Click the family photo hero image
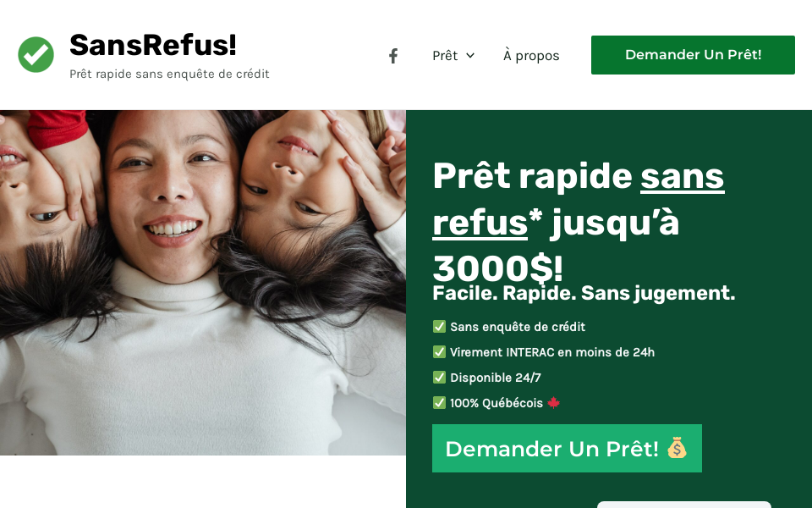The height and width of the screenshot is (508, 812). pos(203,283)
